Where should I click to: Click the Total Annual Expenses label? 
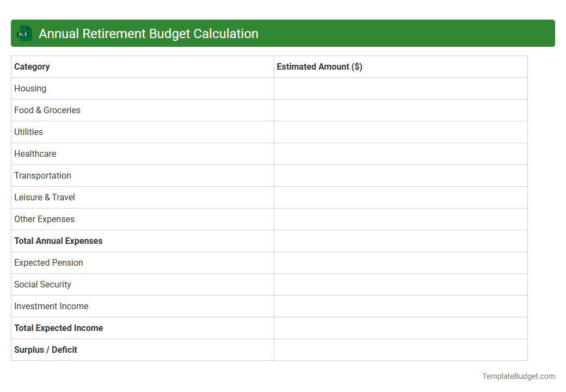coord(58,241)
